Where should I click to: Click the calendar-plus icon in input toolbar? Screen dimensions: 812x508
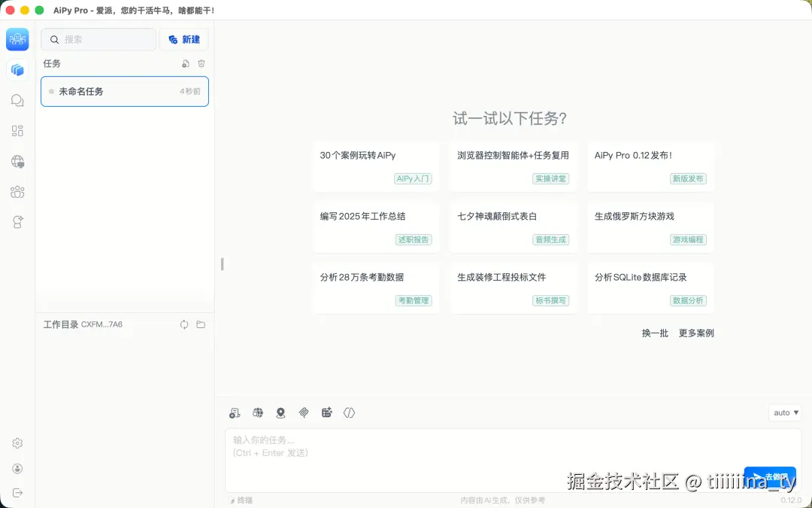[326, 412]
